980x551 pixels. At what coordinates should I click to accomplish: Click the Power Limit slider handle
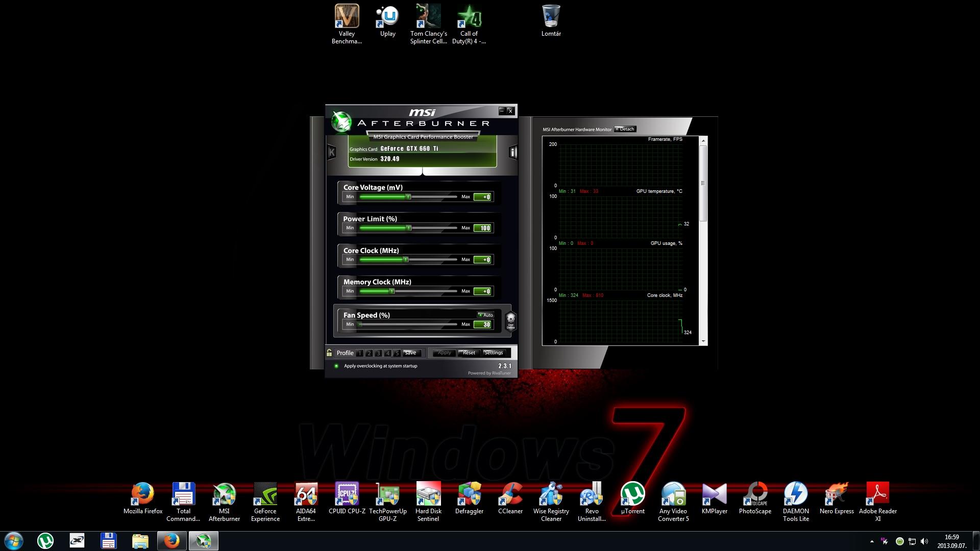pyautogui.click(x=408, y=228)
